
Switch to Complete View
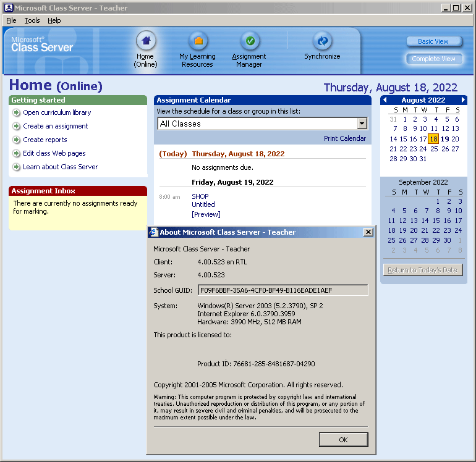(434, 59)
